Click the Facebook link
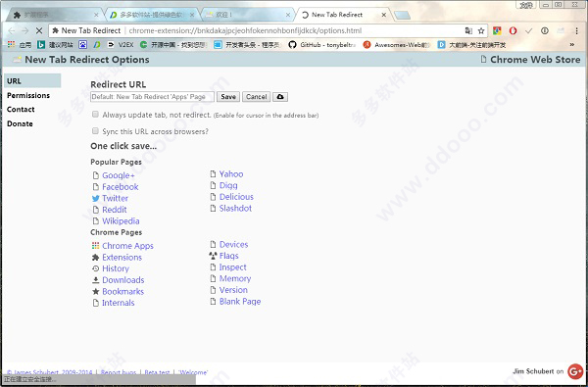 click(121, 187)
